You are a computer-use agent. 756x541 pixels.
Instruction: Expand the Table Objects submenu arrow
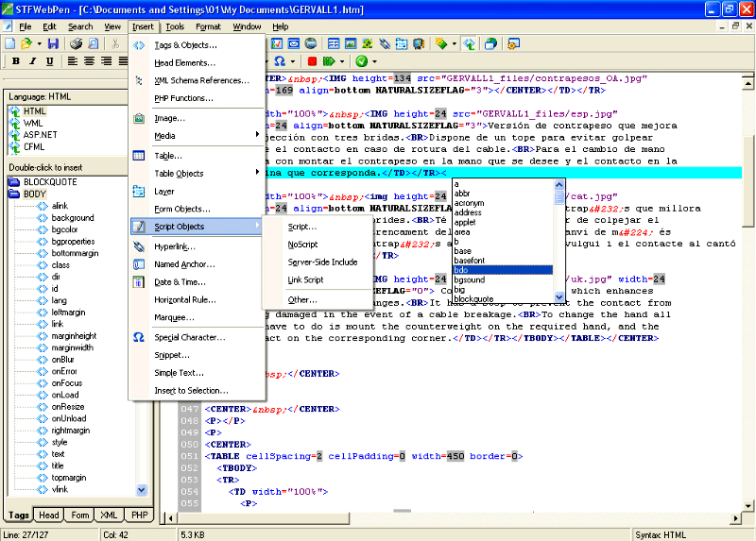257,172
